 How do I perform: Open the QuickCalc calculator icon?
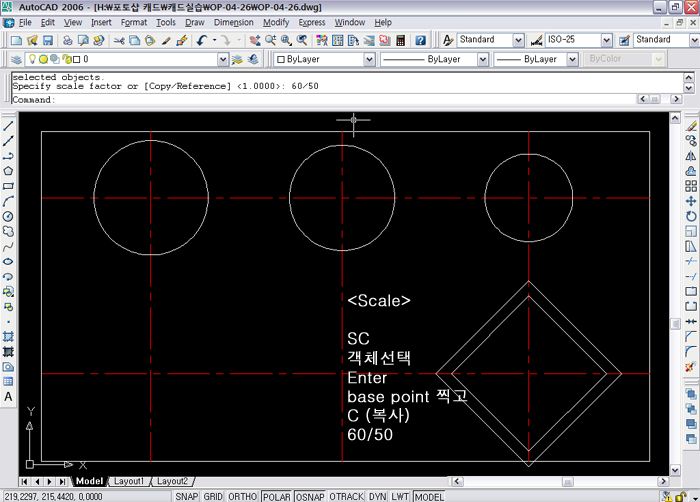coord(400,41)
